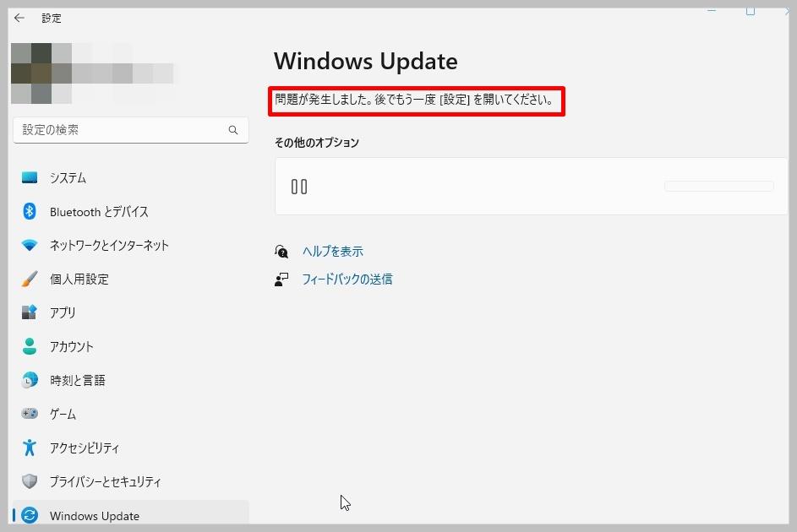Open Apps via its sidebar icon
This screenshot has width=797, height=532.
[30, 312]
